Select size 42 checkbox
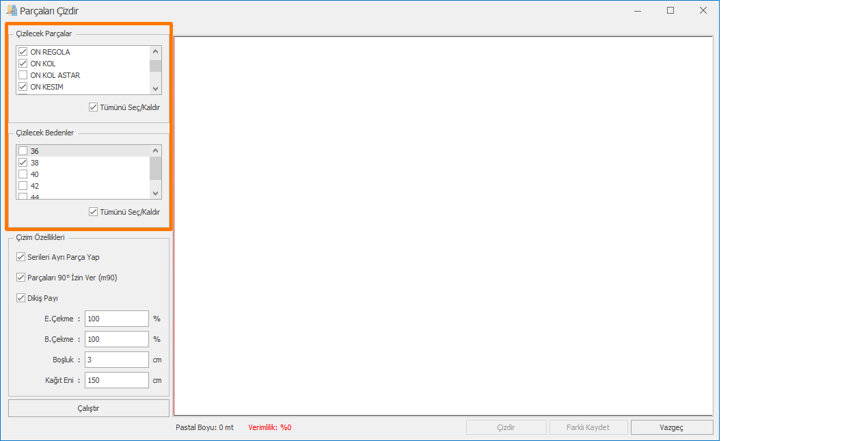Viewport: 868px width, 441px height. [23, 186]
